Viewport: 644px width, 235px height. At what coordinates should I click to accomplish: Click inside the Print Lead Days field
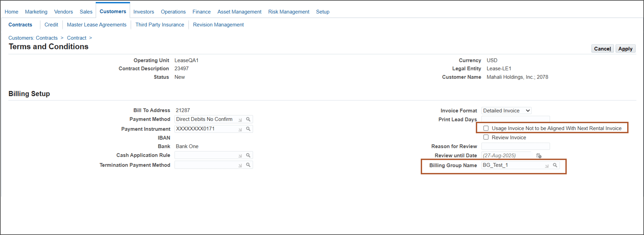(x=515, y=119)
